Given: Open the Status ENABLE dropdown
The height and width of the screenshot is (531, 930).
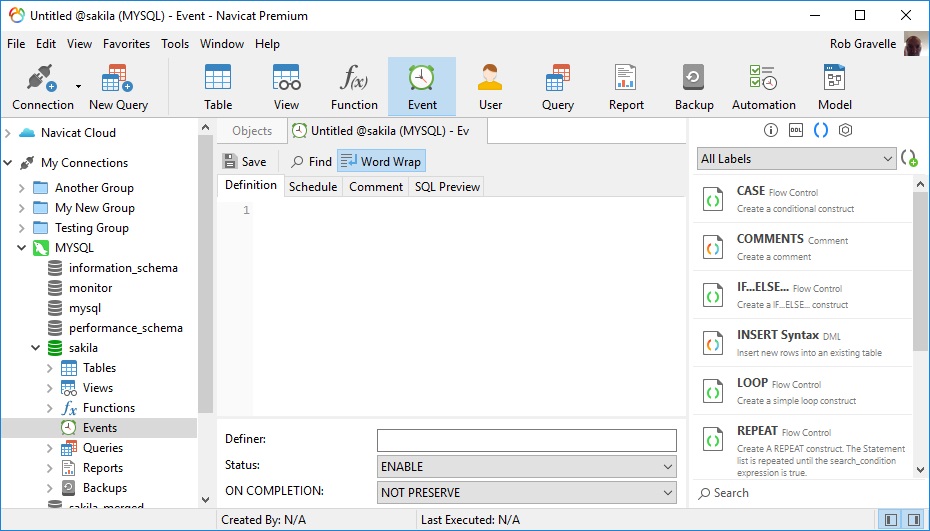Looking at the screenshot, I should tap(527, 466).
